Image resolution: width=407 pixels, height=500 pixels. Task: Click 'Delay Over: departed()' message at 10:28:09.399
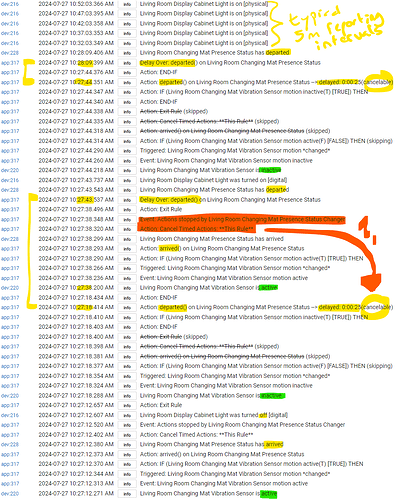point(230,63)
